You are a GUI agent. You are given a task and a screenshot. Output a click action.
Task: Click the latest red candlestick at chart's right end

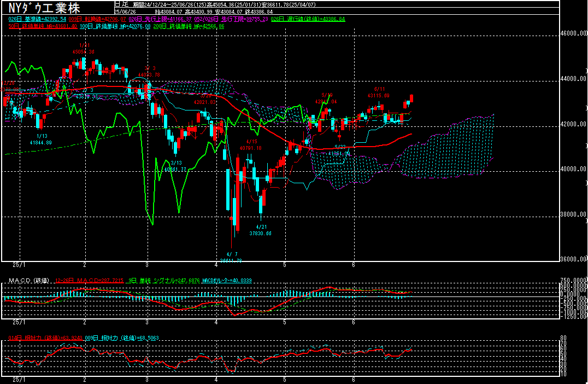[x=411, y=98]
